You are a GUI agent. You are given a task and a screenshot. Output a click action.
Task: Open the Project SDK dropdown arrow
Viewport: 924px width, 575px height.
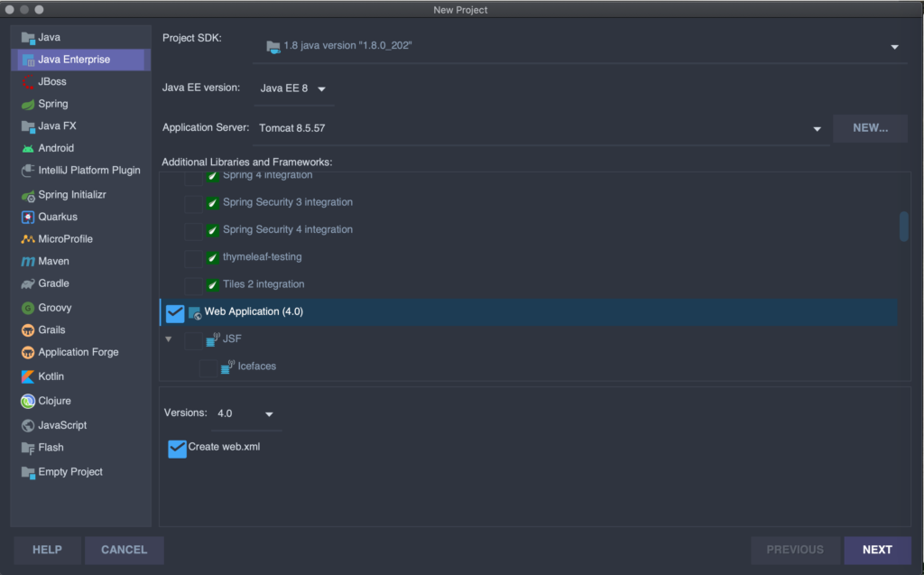(x=894, y=47)
